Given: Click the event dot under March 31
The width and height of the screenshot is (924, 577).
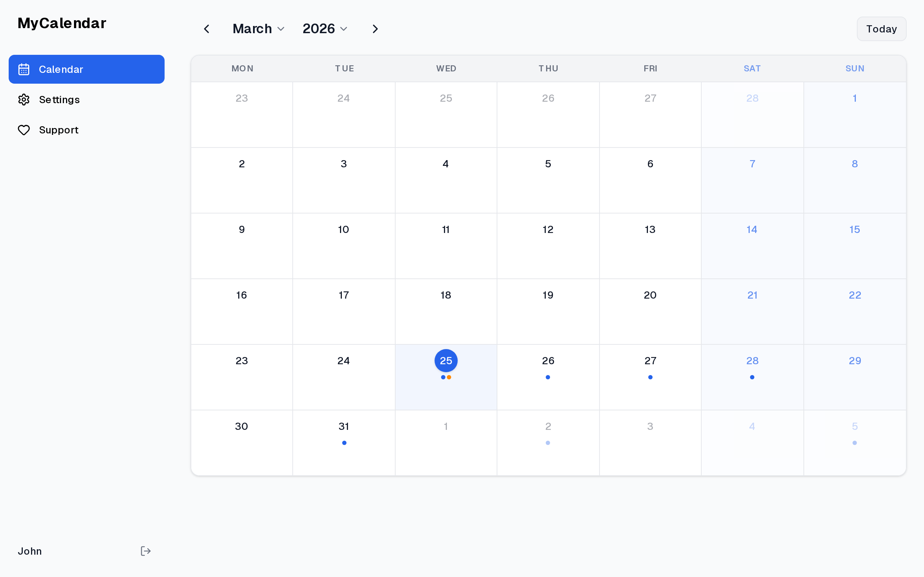Looking at the screenshot, I should tap(344, 443).
